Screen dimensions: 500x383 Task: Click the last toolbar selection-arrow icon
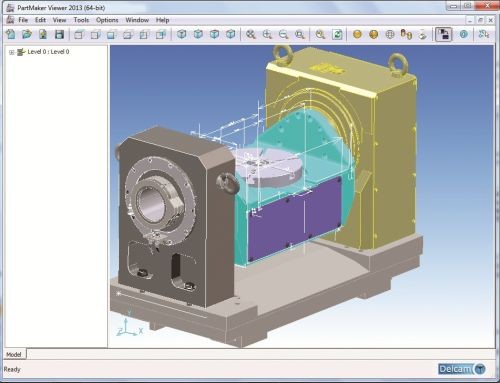click(x=484, y=34)
